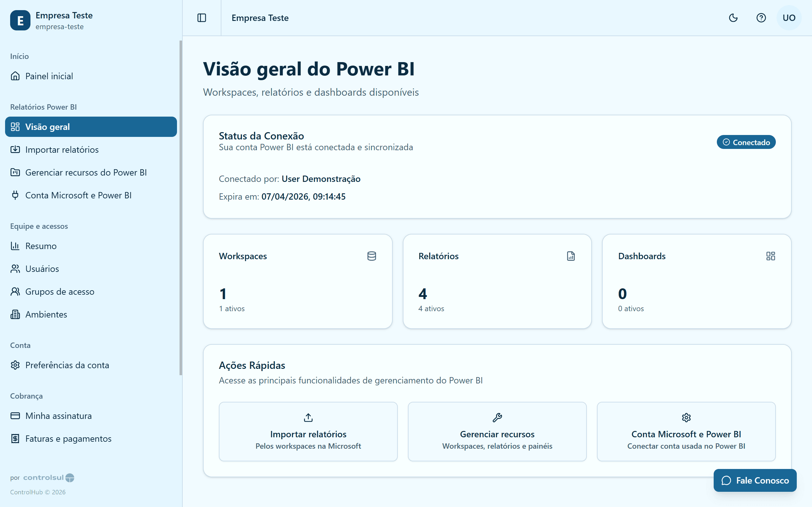Image resolution: width=812 pixels, height=507 pixels.
Task: Open Grupos de acesso
Action: [59, 292]
